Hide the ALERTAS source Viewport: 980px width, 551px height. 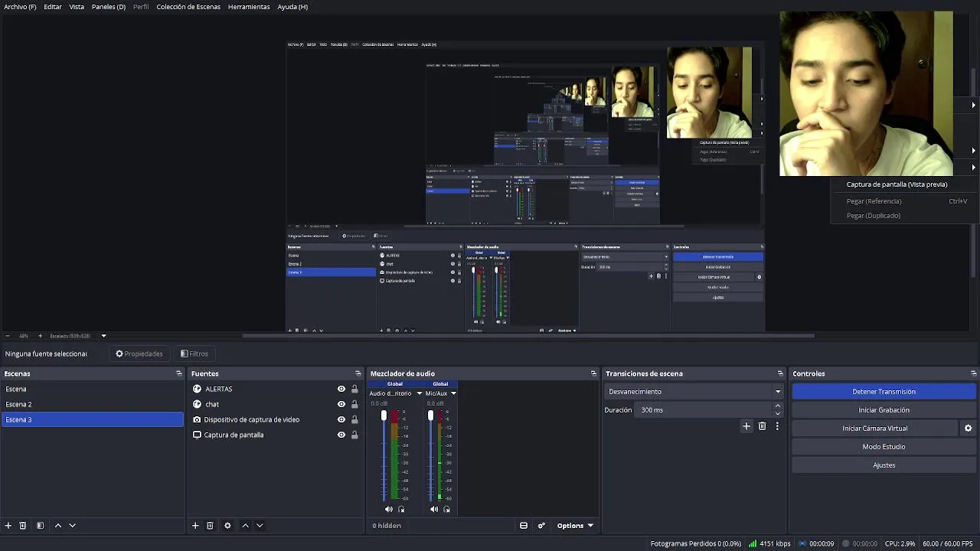click(341, 389)
